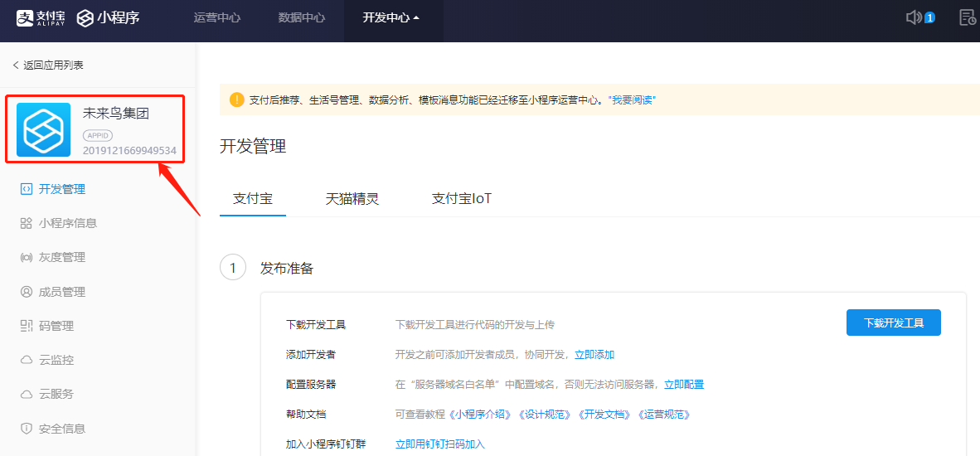Switch to 运营中心 in top navigation

point(217,17)
